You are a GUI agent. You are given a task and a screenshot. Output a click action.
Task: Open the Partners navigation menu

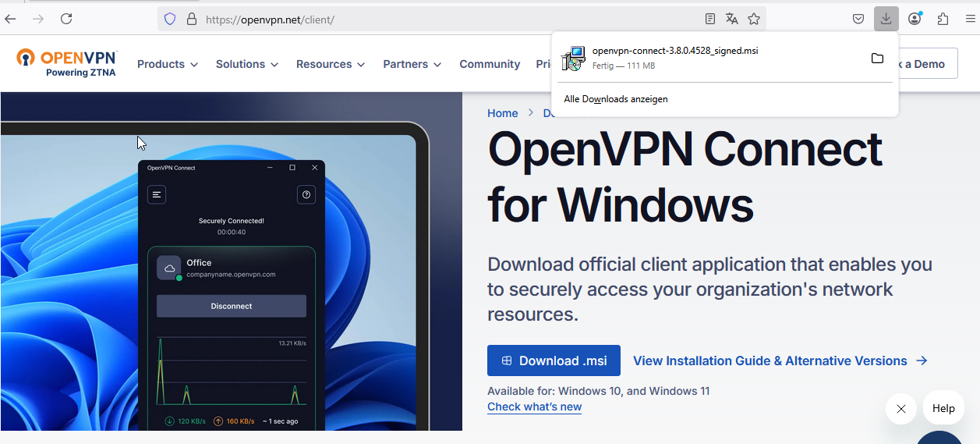click(x=412, y=64)
